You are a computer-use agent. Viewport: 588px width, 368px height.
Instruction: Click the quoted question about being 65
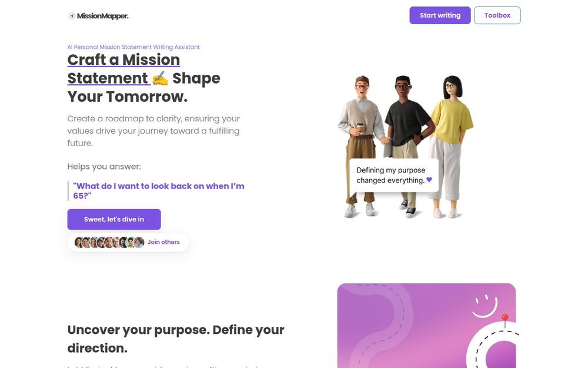click(x=159, y=191)
